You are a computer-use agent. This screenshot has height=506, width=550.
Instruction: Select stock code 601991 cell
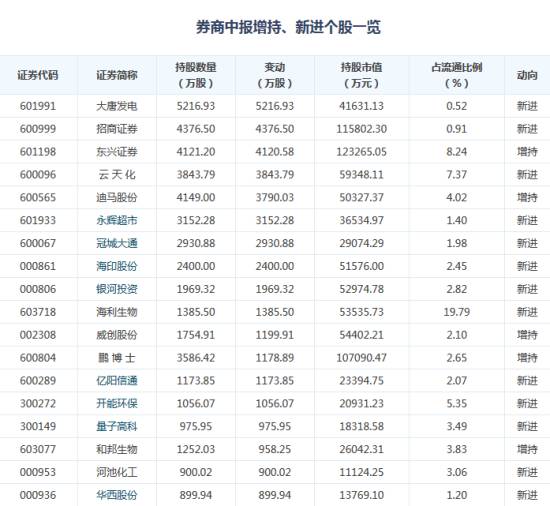click(38, 106)
